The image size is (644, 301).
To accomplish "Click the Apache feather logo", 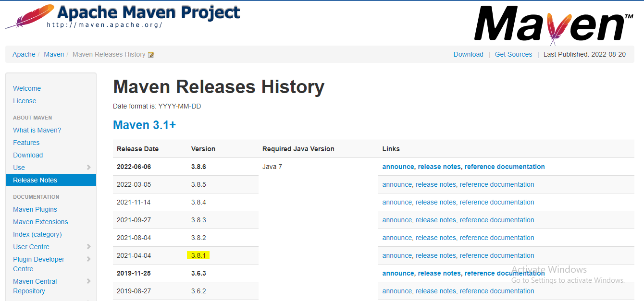I will pyautogui.click(x=29, y=16).
